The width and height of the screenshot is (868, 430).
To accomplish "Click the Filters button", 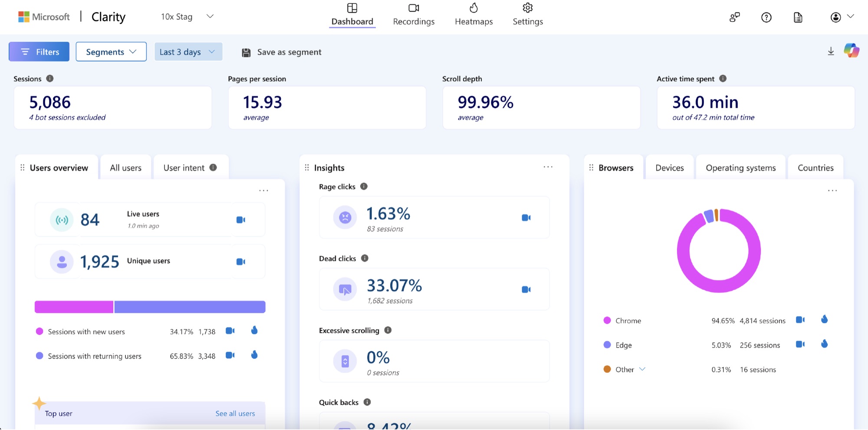I will coord(39,52).
